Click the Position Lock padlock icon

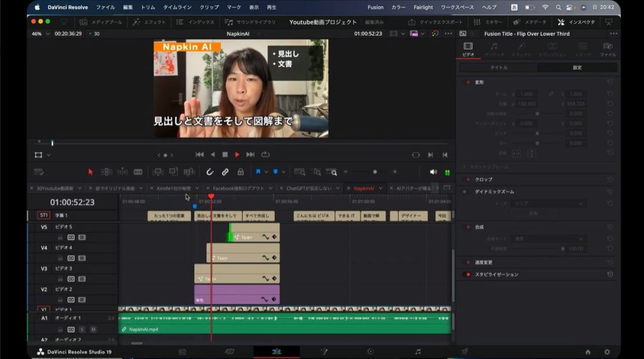point(240,172)
